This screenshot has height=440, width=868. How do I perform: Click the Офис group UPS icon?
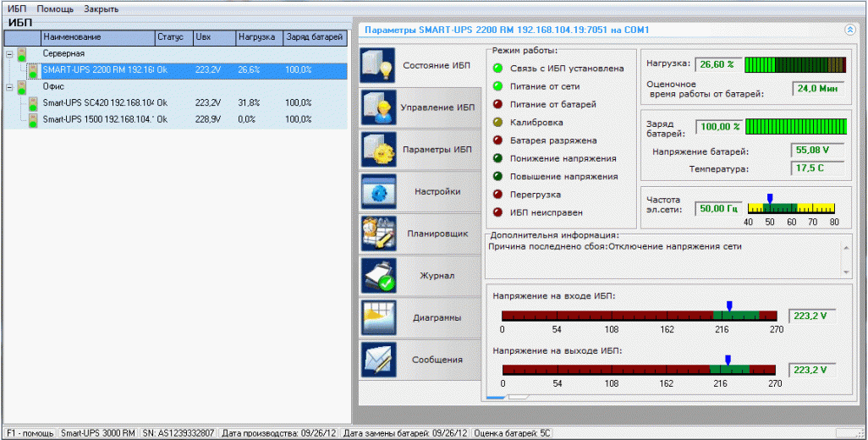click(x=22, y=87)
